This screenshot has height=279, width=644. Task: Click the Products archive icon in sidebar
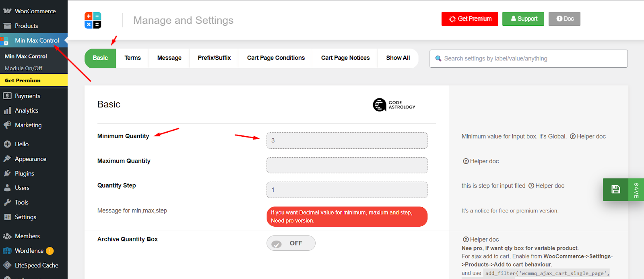tap(7, 26)
